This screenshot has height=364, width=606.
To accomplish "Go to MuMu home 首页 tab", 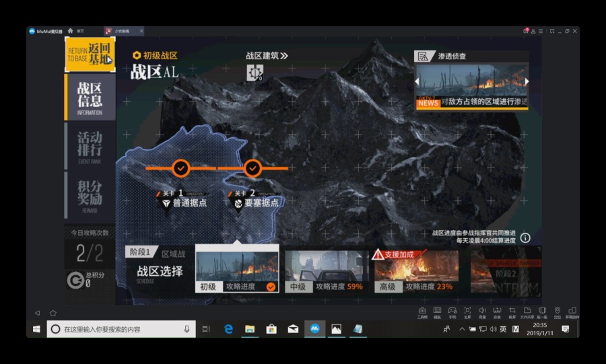I will (x=75, y=31).
